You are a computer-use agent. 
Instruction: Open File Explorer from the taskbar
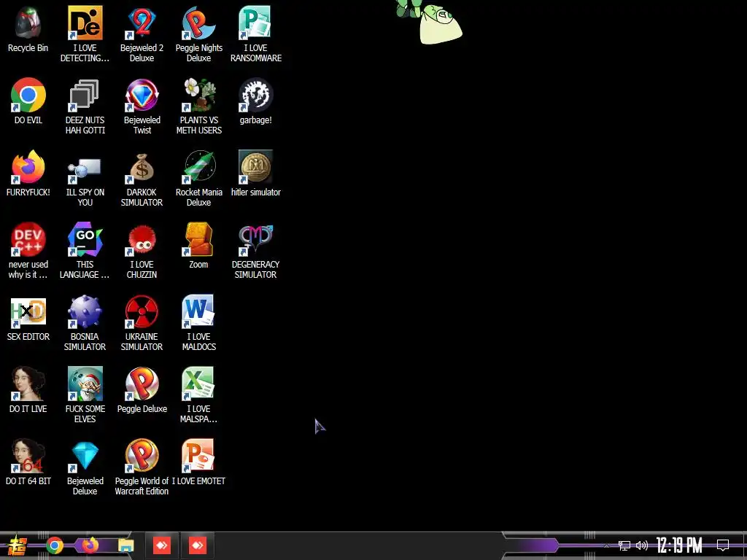point(125,545)
